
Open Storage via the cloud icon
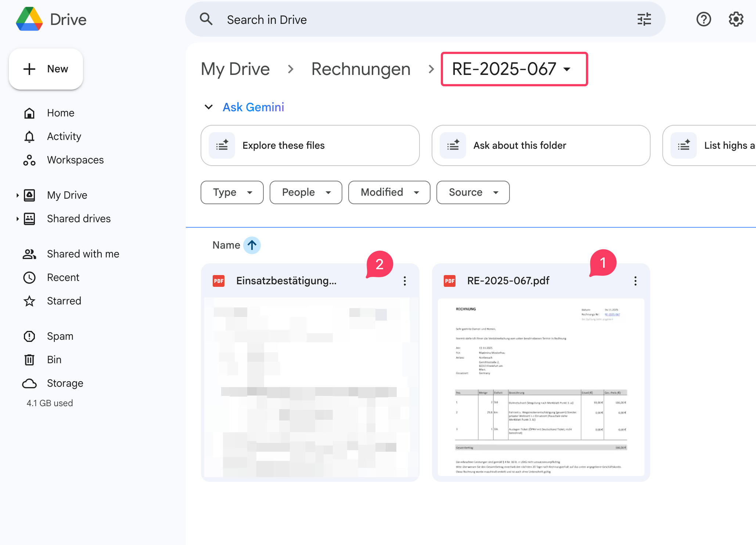click(29, 383)
